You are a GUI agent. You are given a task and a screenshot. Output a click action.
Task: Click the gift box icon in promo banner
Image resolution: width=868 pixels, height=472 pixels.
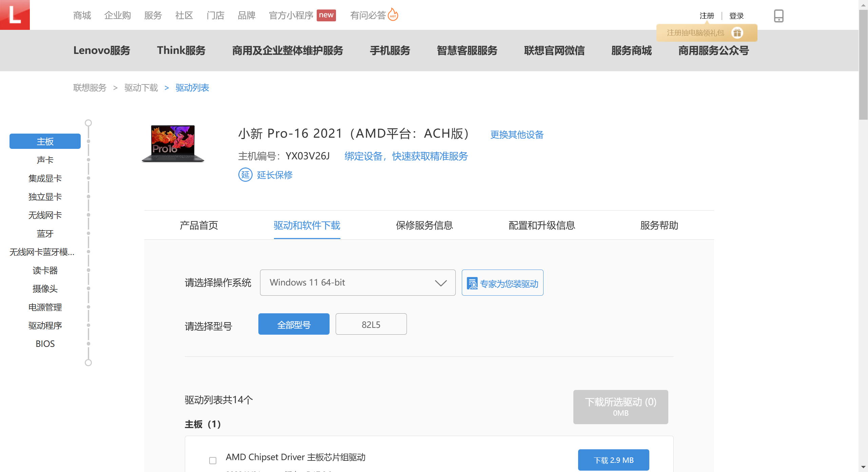(737, 33)
